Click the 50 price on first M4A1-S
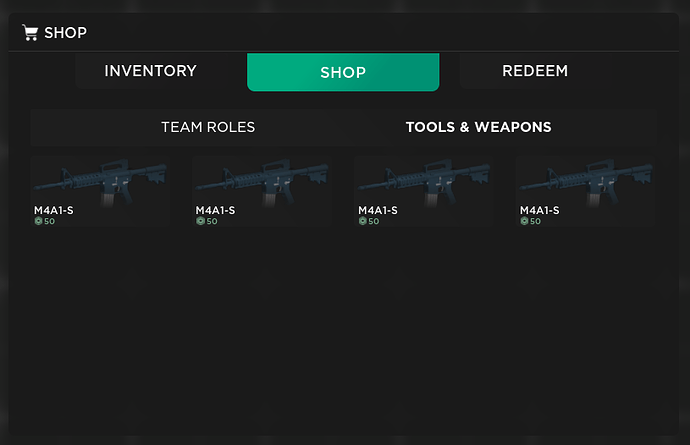This screenshot has height=445, width=690. tap(50, 221)
